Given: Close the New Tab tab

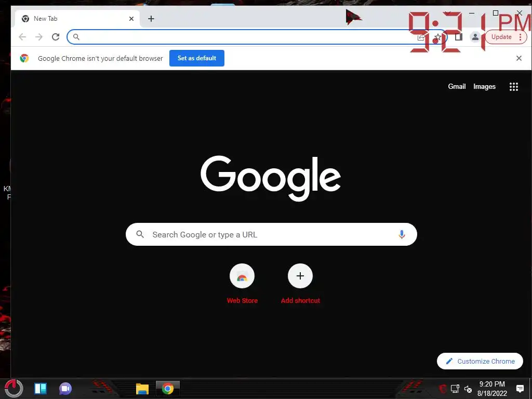Looking at the screenshot, I should [131, 19].
